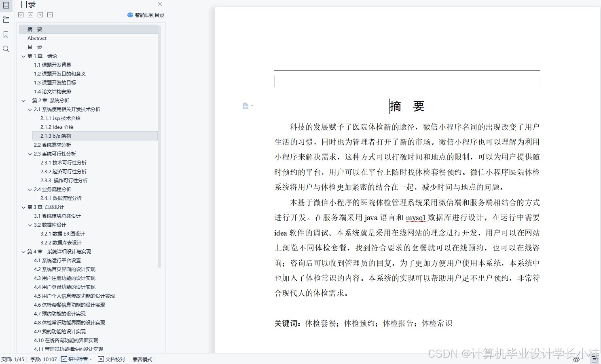Screen dimensions: 601x364
Task: Click the collapse-all minus button above the outline
Action: coord(50,15)
